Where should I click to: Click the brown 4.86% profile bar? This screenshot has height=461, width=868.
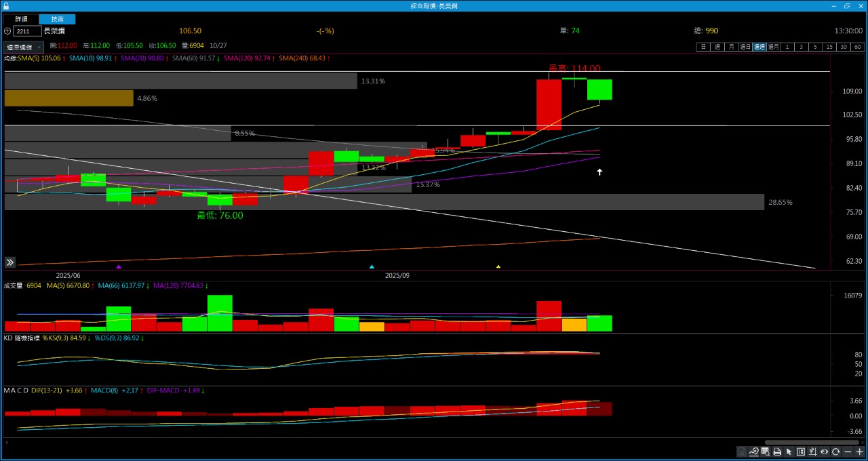point(68,98)
